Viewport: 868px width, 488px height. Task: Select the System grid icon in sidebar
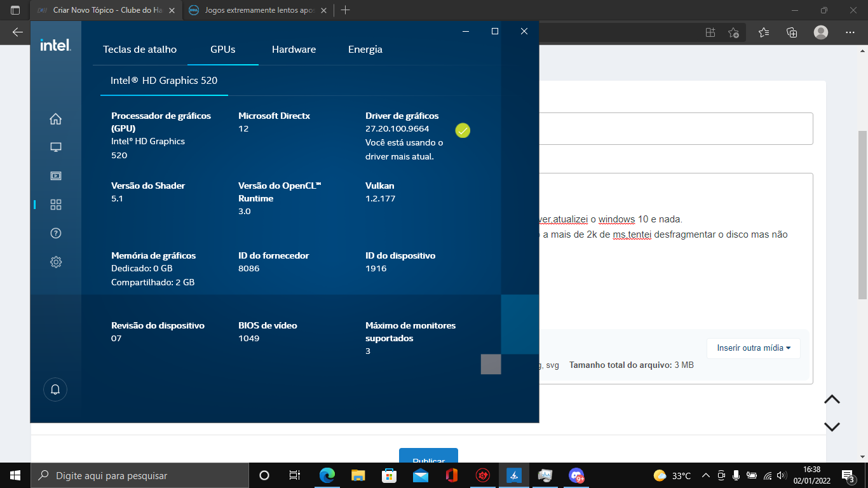tap(56, 205)
